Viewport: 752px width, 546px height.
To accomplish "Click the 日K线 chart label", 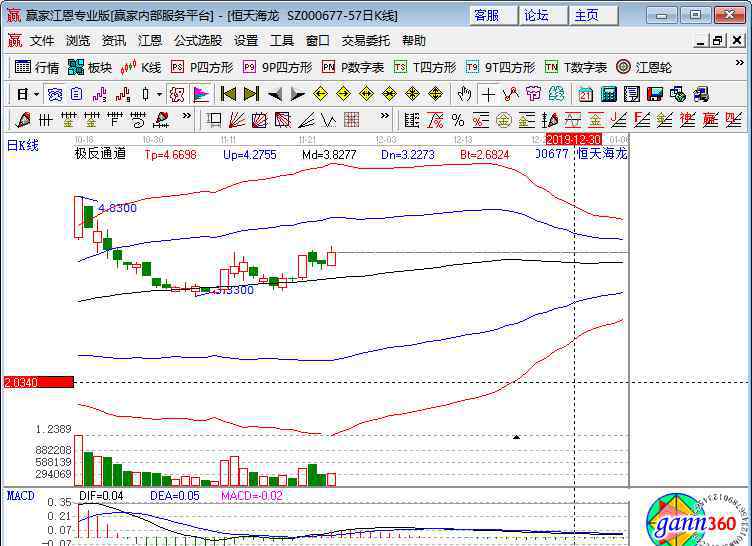I will click(23, 145).
